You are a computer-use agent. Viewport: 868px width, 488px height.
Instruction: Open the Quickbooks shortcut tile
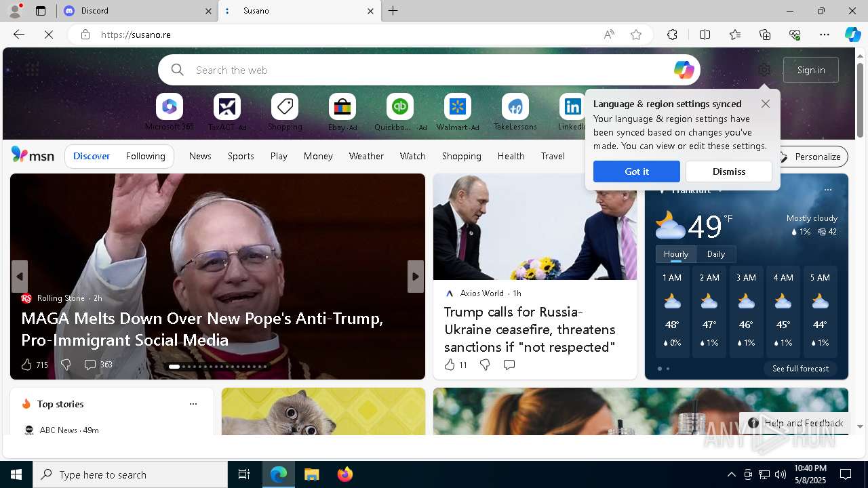(x=400, y=113)
